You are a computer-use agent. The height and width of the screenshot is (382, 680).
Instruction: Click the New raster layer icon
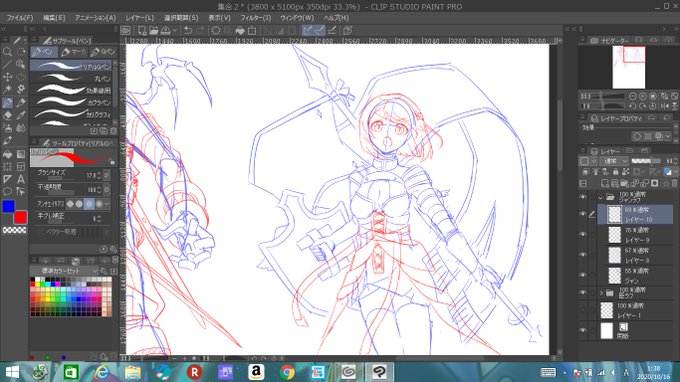pyautogui.click(x=605, y=183)
